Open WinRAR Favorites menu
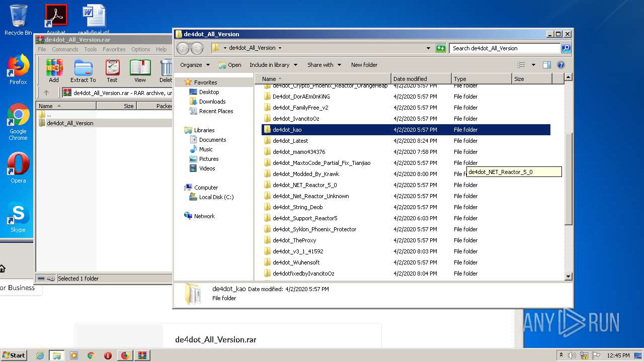 pos(114,49)
